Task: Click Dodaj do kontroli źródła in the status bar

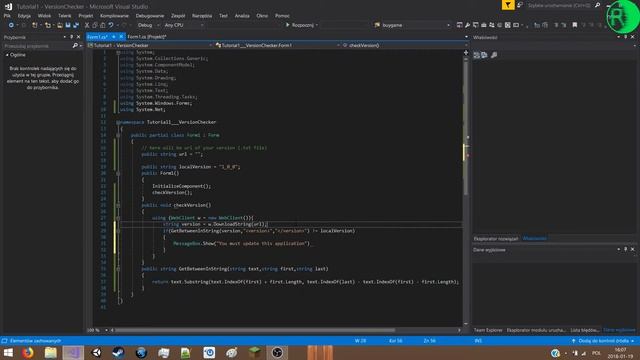Action: 603,341
